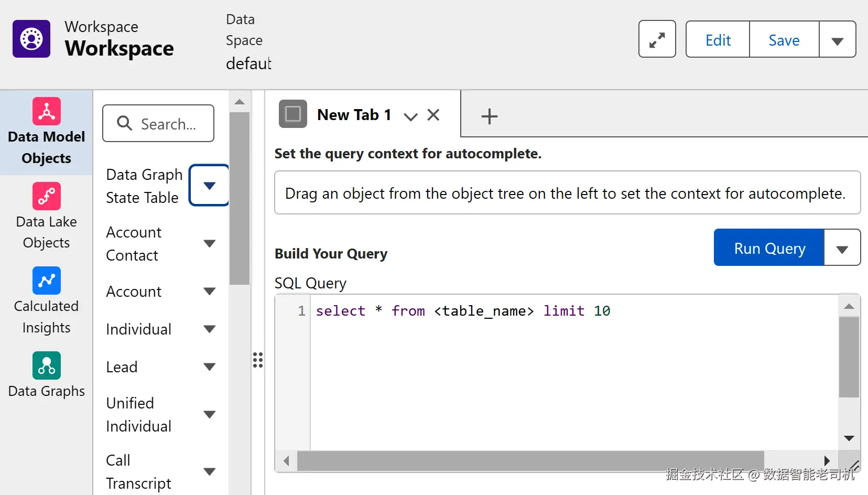The height and width of the screenshot is (495, 868).
Task: Click the purple Workspace app icon
Action: pos(31,39)
